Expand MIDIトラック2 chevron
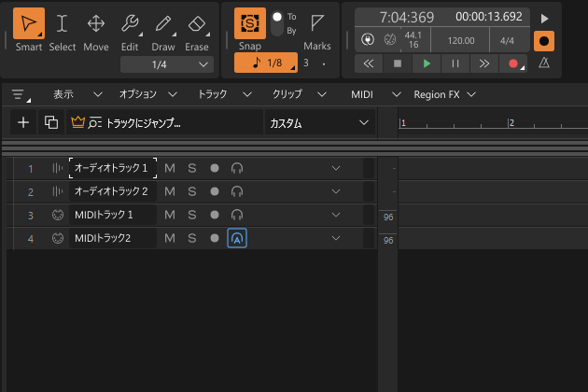The width and height of the screenshot is (588, 392). pos(336,238)
